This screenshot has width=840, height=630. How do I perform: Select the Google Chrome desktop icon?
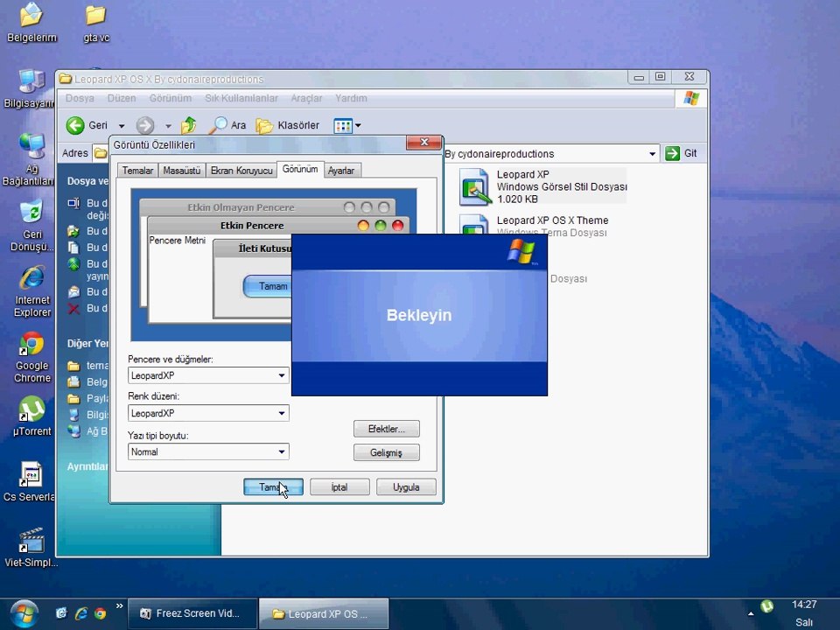[32, 357]
